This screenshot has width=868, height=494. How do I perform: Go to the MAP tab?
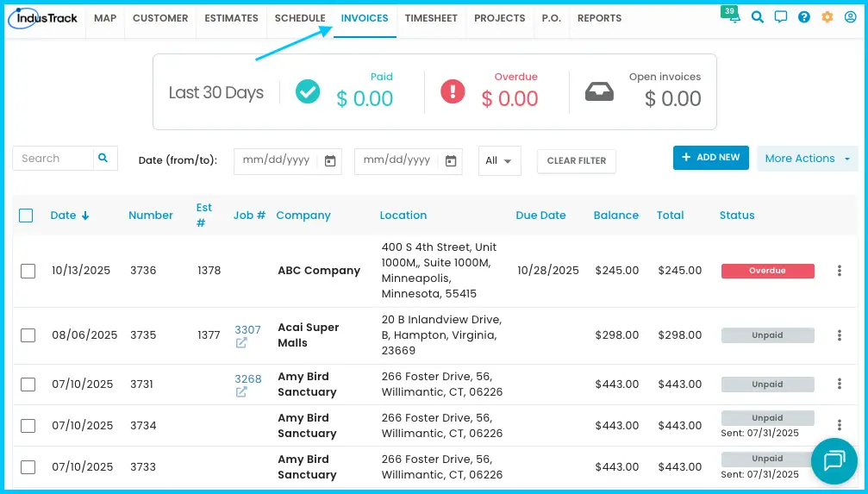(105, 18)
